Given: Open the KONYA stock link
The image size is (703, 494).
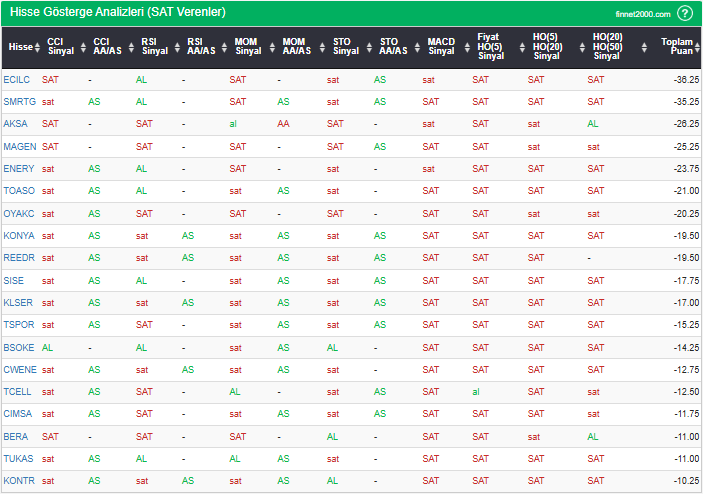Looking at the screenshot, I should pos(19,235).
